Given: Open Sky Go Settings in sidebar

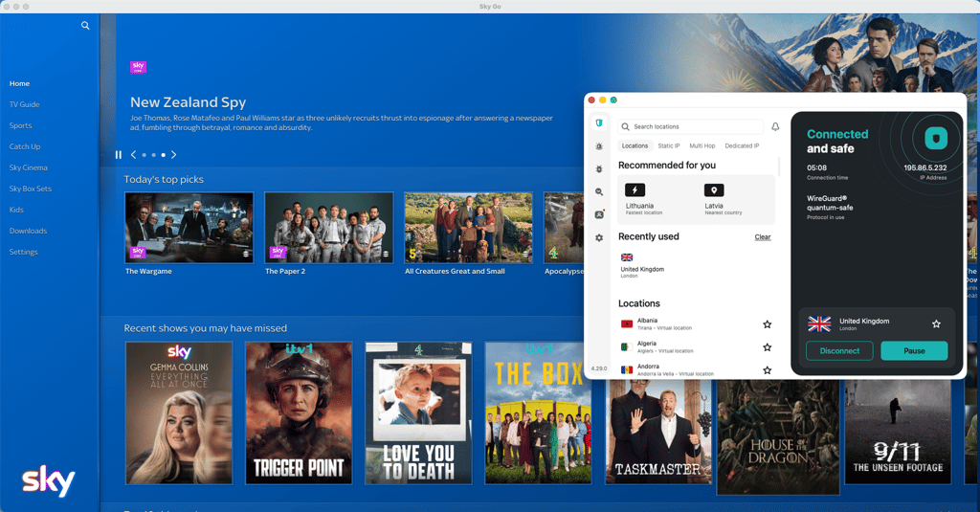Looking at the screenshot, I should pyautogui.click(x=24, y=252).
